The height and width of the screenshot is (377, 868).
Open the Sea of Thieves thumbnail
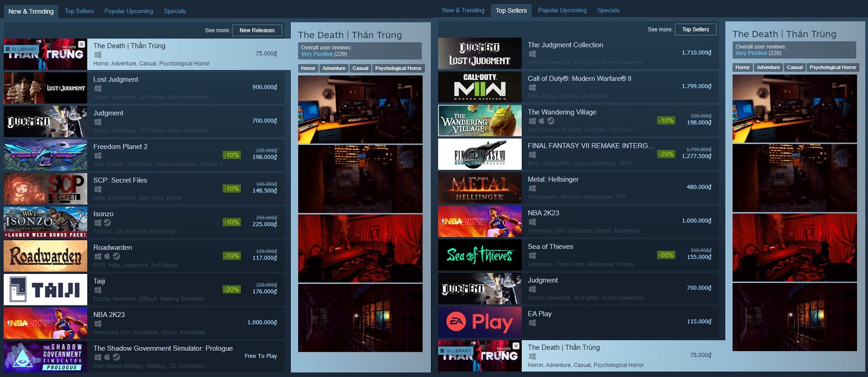coord(480,255)
